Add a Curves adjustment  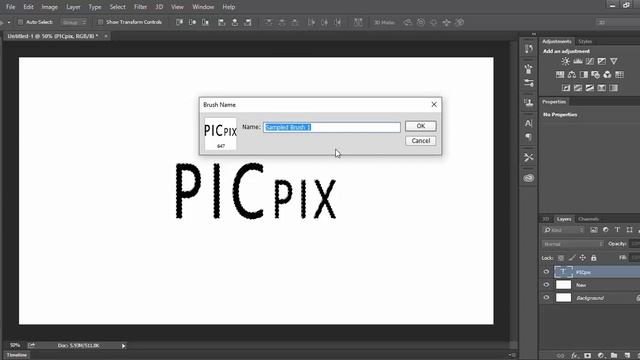pos(590,61)
